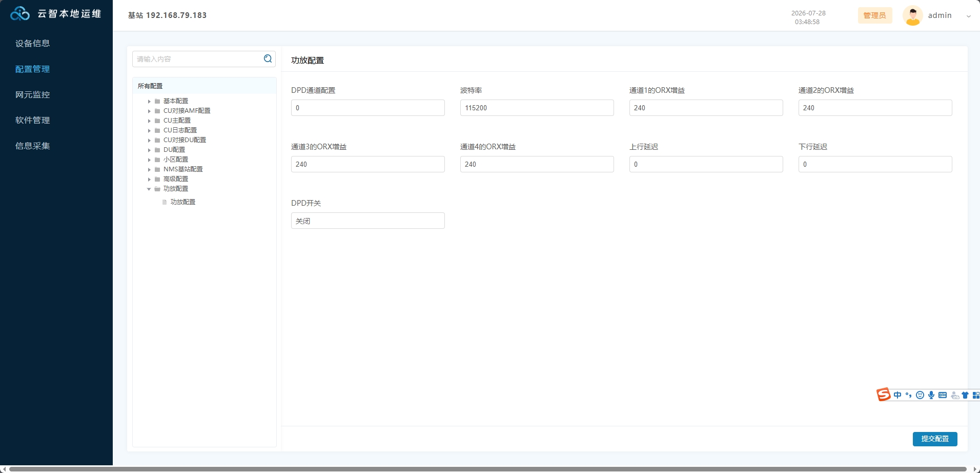The height and width of the screenshot is (473, 980).
Task: Click 通道2的ORX增益 input field
Action: [875, 108]
